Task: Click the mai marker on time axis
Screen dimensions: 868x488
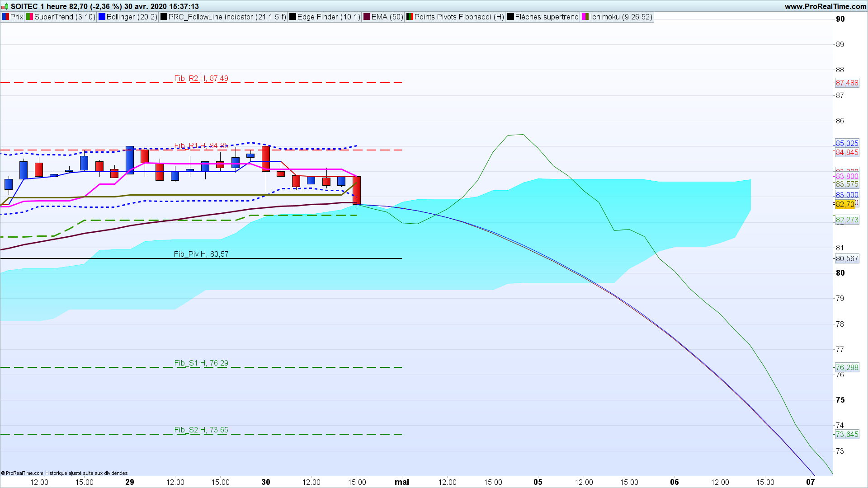Action: pyautogui.click(x=402, y=482)
